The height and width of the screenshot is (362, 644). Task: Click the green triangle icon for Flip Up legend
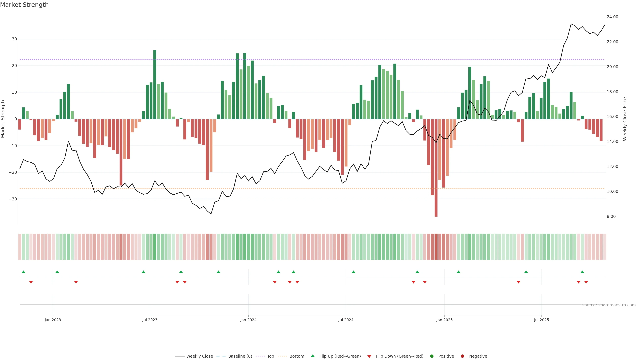coord(312,356)
